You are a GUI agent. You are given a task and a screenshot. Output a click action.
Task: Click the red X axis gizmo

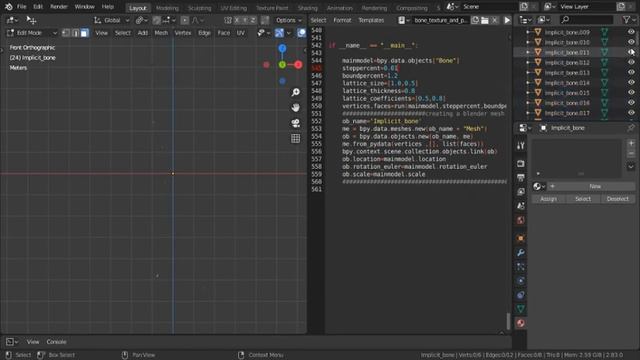tap(298, 64)
